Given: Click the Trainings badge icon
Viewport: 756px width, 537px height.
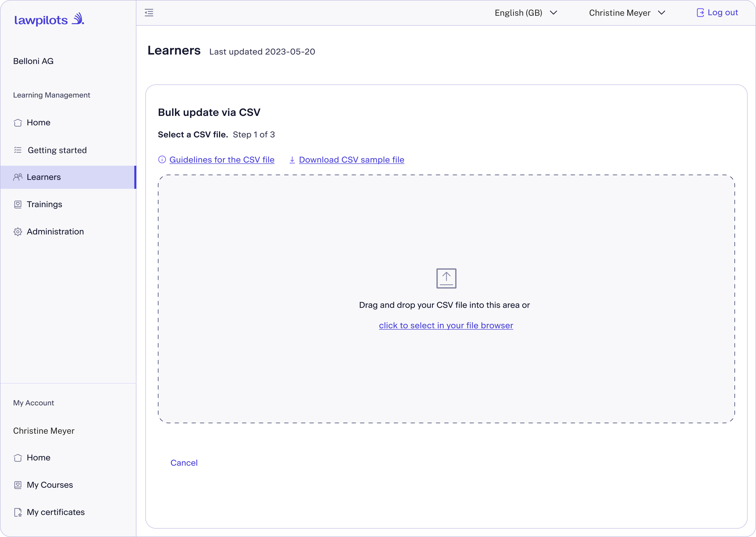Looking at the screenshot, I should (18, 204).
